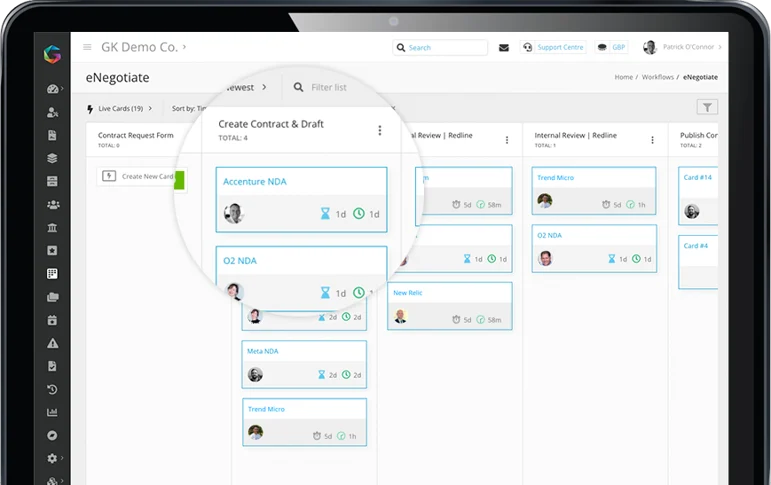Screen dimensions: 771x485
Task: Click the filter funnel button
Action: tap(707, 107)
